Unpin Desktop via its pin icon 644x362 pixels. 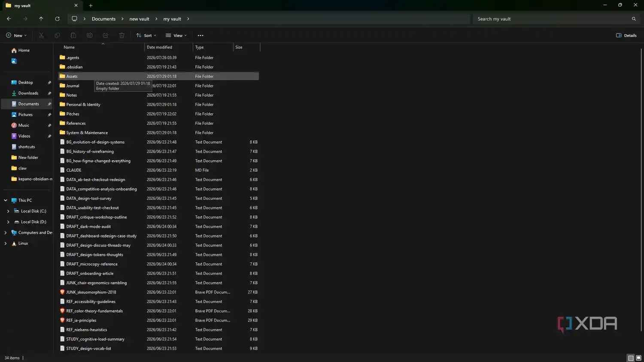point(49,82)
